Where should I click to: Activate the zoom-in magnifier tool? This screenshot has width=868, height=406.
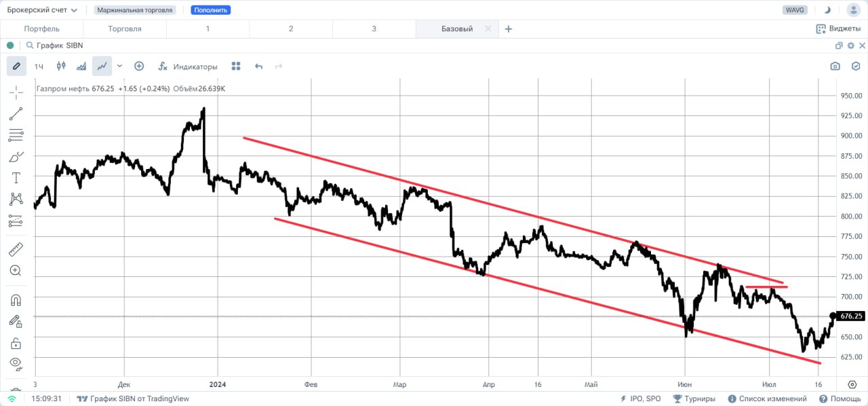click(x=16, y=270)
